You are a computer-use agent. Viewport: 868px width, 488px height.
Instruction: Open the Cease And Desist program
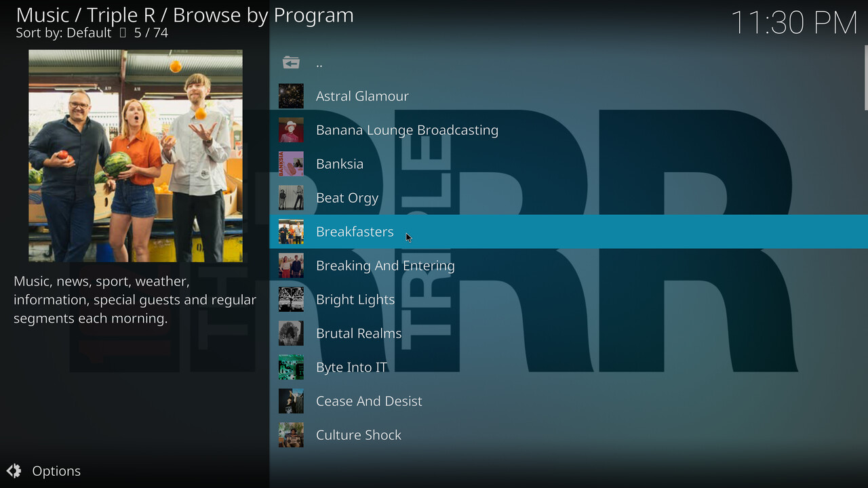pyautogui.click(x=369, y=401)
